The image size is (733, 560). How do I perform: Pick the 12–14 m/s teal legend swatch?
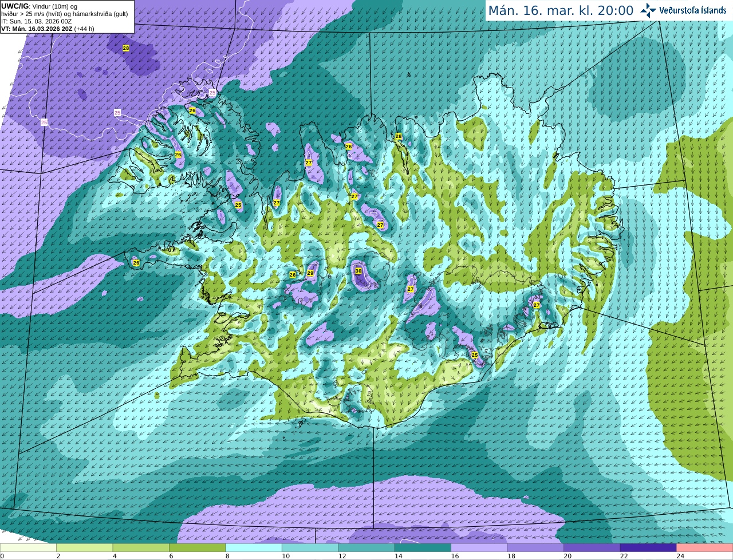pyautogui.click(x=366, y=547)
